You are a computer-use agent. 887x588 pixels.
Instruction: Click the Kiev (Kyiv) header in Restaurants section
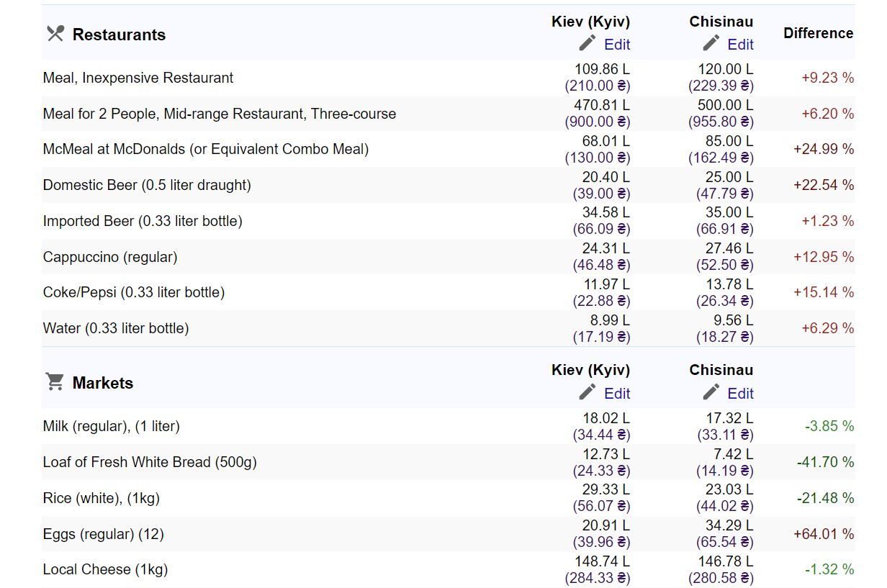590,22
